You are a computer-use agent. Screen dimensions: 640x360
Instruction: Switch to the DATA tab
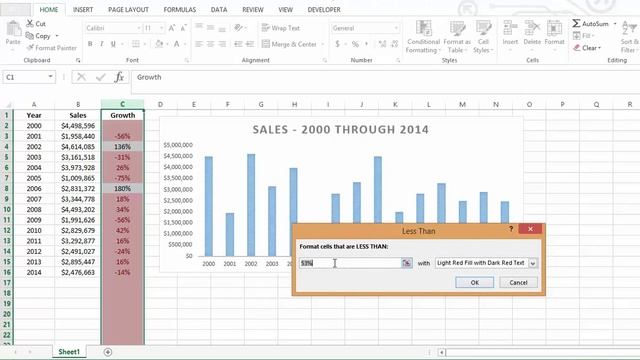pyautogui.click(x=219, y=9)
